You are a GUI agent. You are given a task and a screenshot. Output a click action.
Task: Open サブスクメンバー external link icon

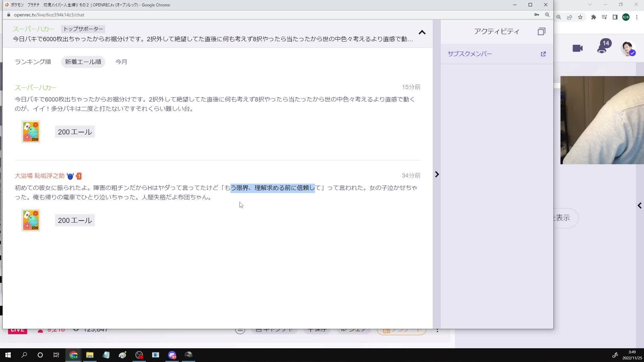(x=543, y=54)
